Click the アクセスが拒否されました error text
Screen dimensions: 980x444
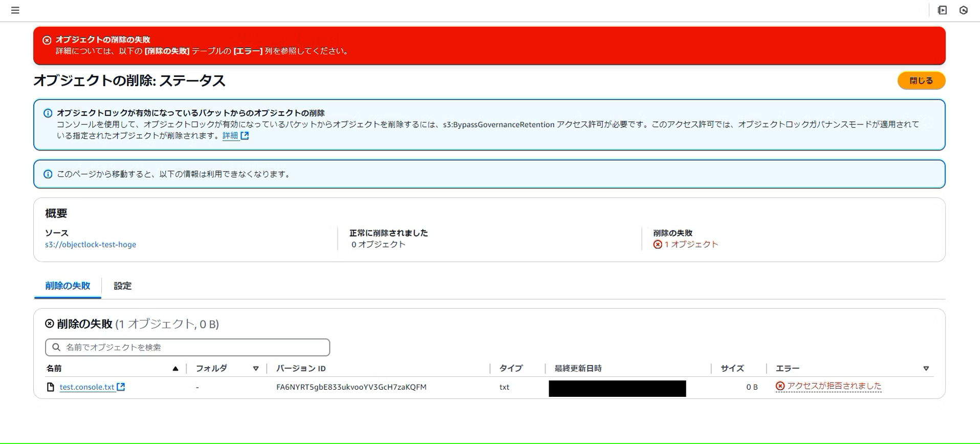click(x=834, y=386)
